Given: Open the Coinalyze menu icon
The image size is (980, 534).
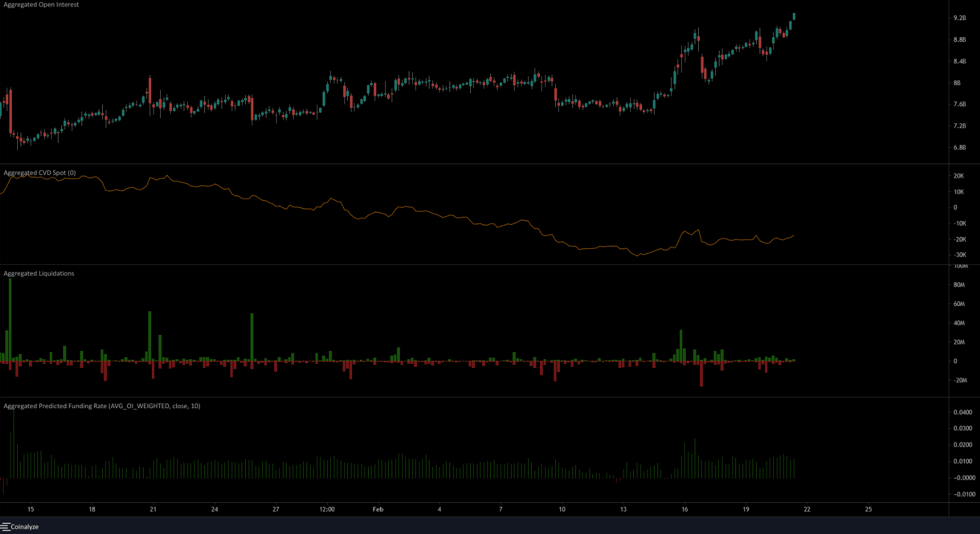Looking at the screenshot, I should [5, 527].
